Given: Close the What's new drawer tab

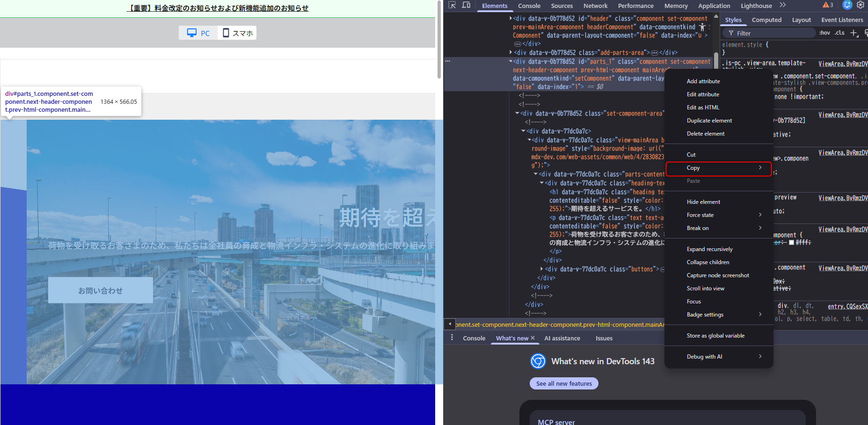Looking at the screenshot, I should pyautogui.click(x=532, y=338).
